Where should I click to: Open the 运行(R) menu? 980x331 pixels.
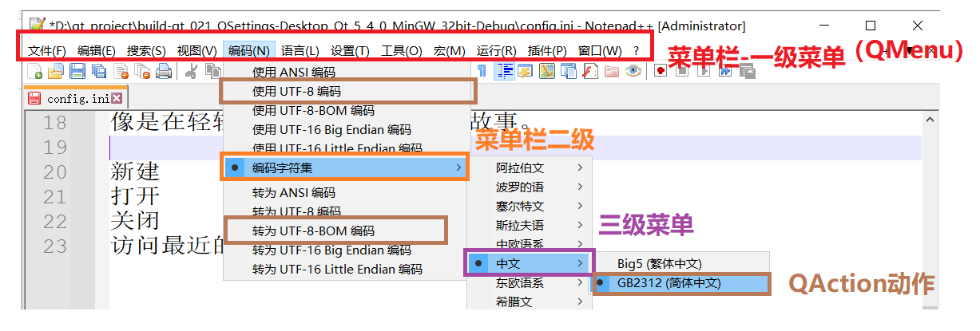(497, 50)
